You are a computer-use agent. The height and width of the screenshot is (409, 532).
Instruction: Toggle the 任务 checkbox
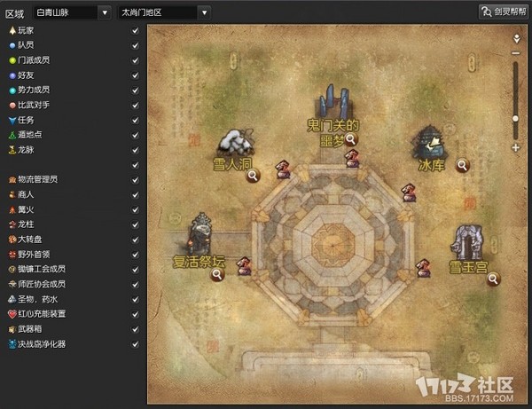tap(135, 120)
